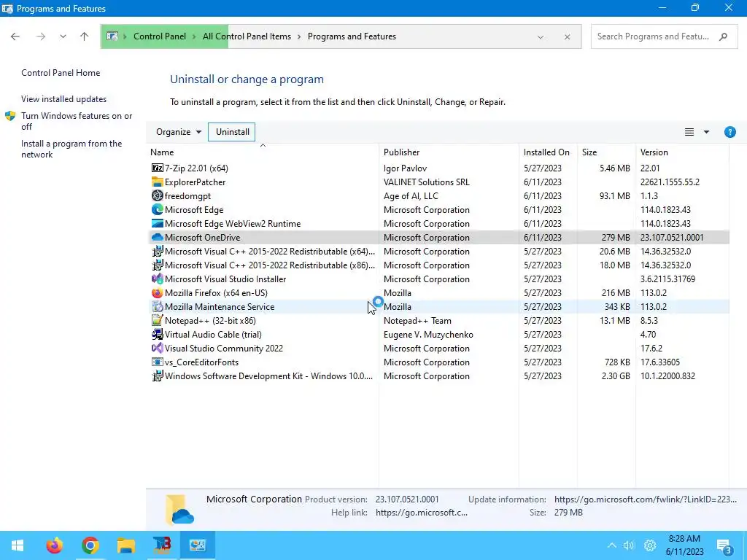
Task: Open Install a program from the network
Action: [71, 149]
